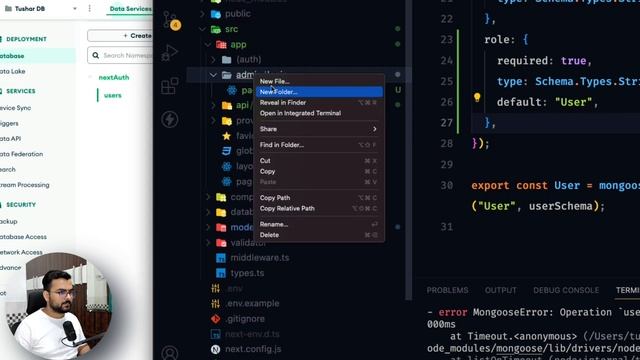Click the layout React file icon

pyautogui.click(x=227, y=167)
